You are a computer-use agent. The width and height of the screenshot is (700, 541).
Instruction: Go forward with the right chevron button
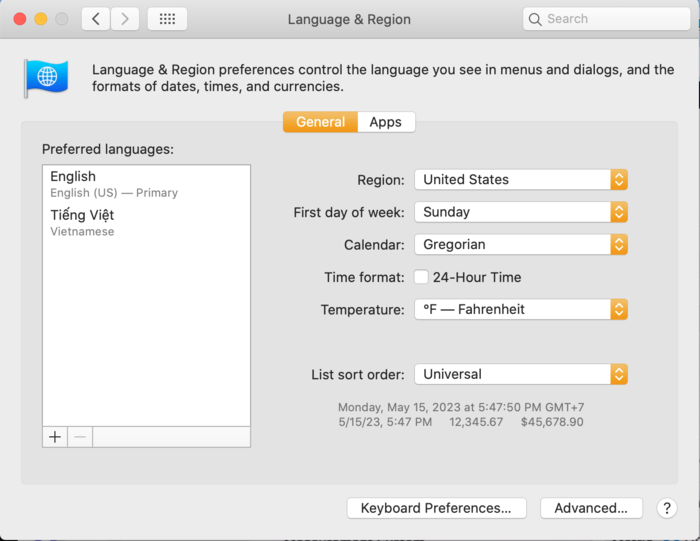125,19
